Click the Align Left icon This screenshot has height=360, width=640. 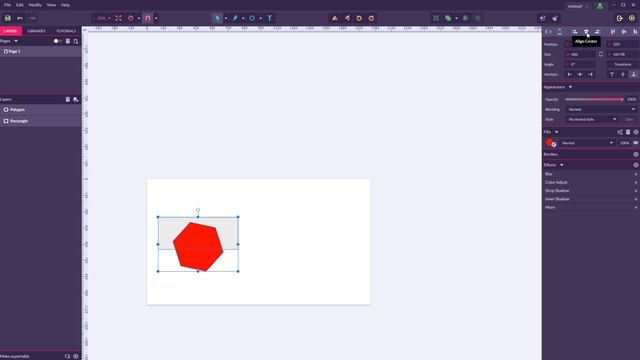tap(575, 31)
